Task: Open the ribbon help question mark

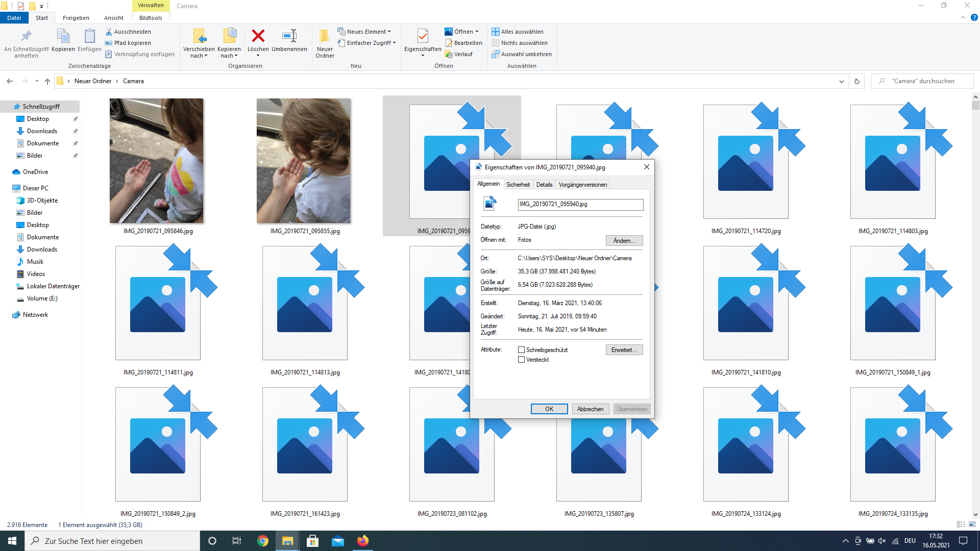Action: click(x=974, y=17)
